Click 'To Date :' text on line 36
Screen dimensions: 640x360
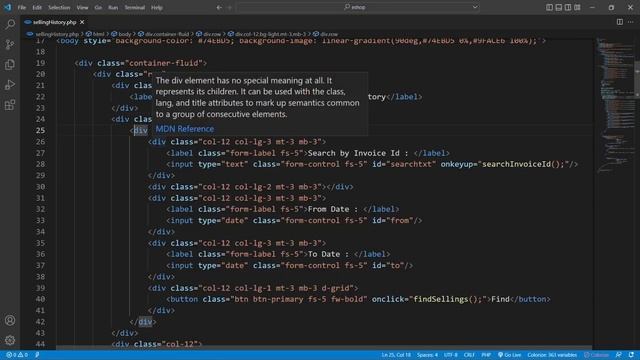[328, 254]
